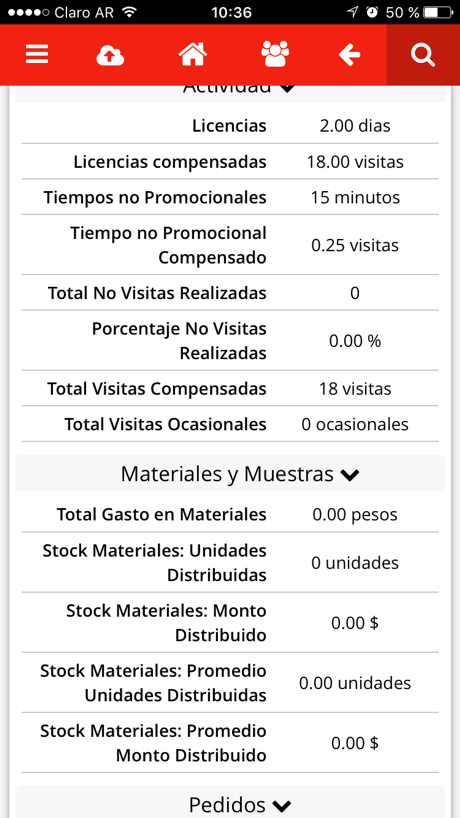Tap the Porcentaje No Visitas Realizadas row
The image size is (460, 818).
pyautogui.click(x=230, y=341)
